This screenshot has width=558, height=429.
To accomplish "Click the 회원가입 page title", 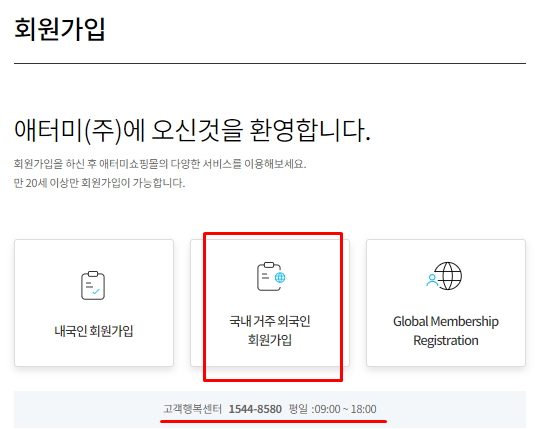I will pos(59,29).
